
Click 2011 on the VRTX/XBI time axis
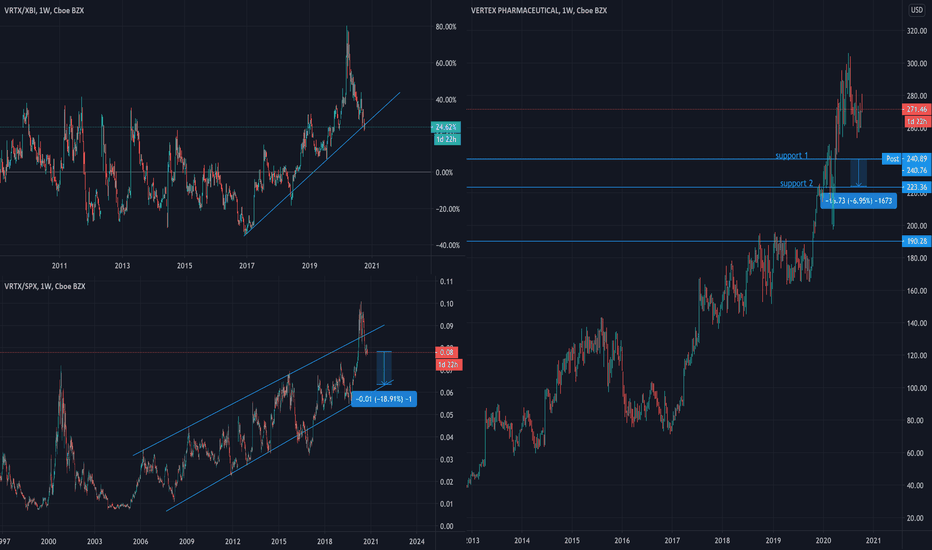click(x=59, y=266)
